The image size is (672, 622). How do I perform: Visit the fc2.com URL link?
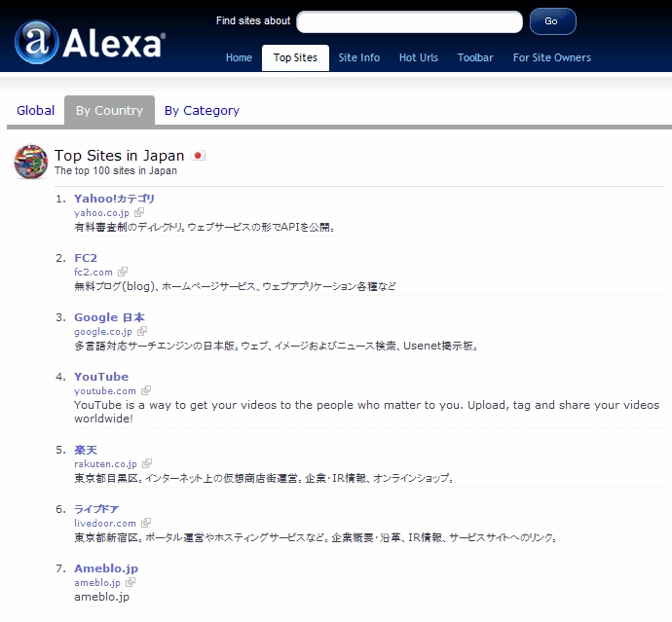93,272
